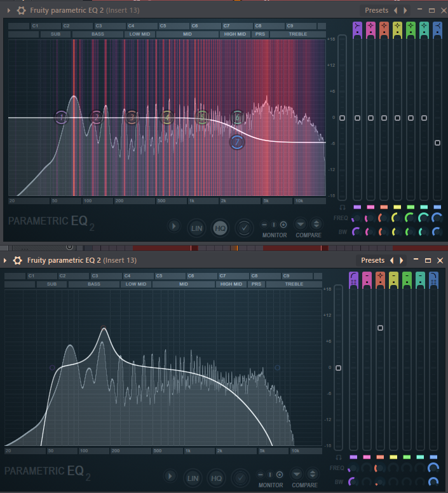Screen dimensions: 448x493
Task: Open the gear settings of the upper EQ window
Action: coord(21,10)
